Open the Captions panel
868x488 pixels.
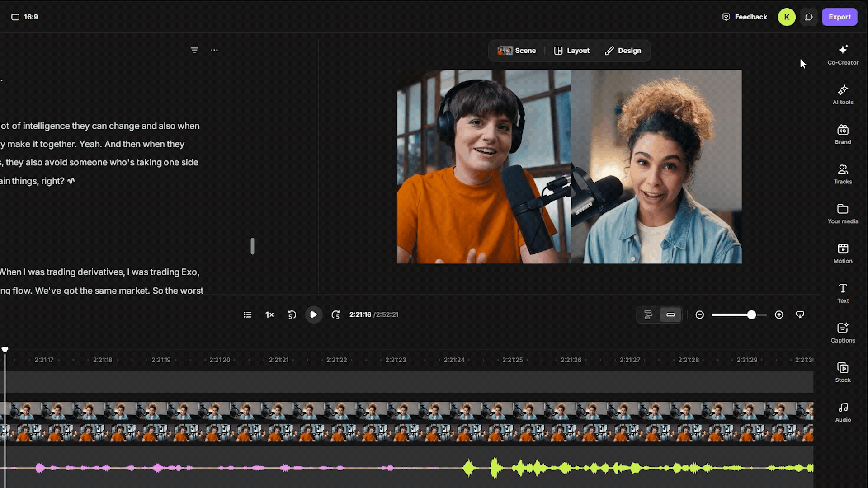843,333
